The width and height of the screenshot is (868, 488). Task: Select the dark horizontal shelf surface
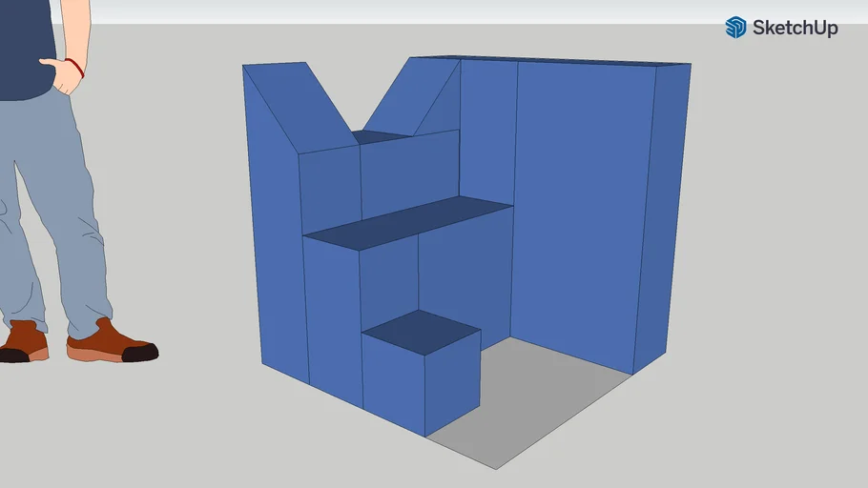click(408, 223)
